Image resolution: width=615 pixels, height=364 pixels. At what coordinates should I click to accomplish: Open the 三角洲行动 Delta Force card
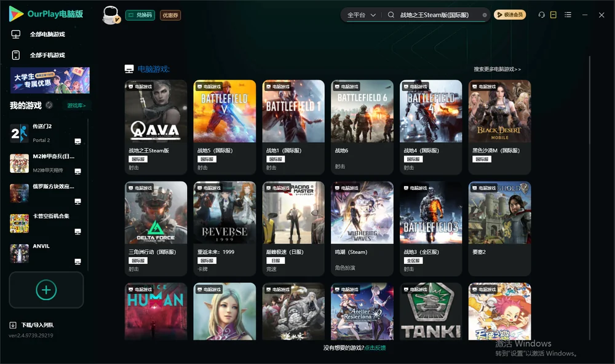pyautogui.click(x=156, y=229)
